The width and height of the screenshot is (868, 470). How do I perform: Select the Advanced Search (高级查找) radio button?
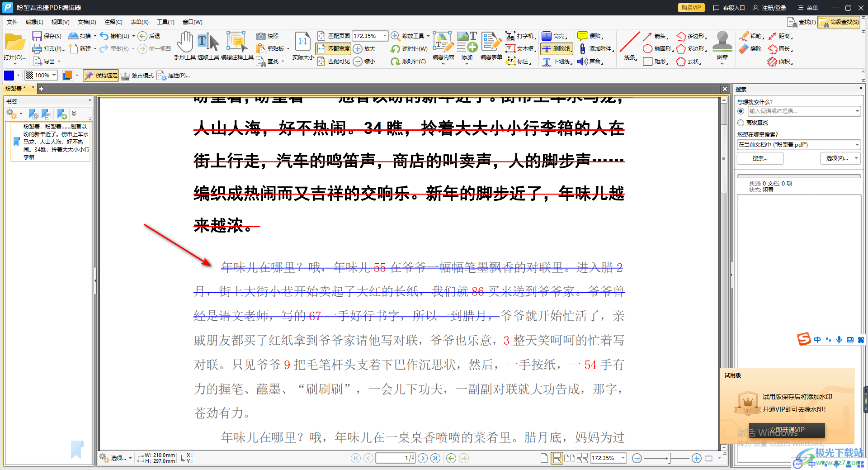[741, 123]
